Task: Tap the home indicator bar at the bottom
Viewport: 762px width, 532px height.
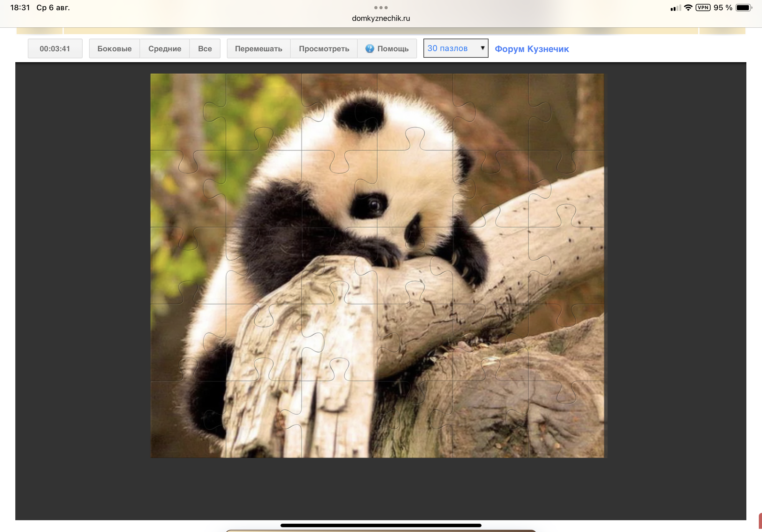Action: (x=381, y=525)
